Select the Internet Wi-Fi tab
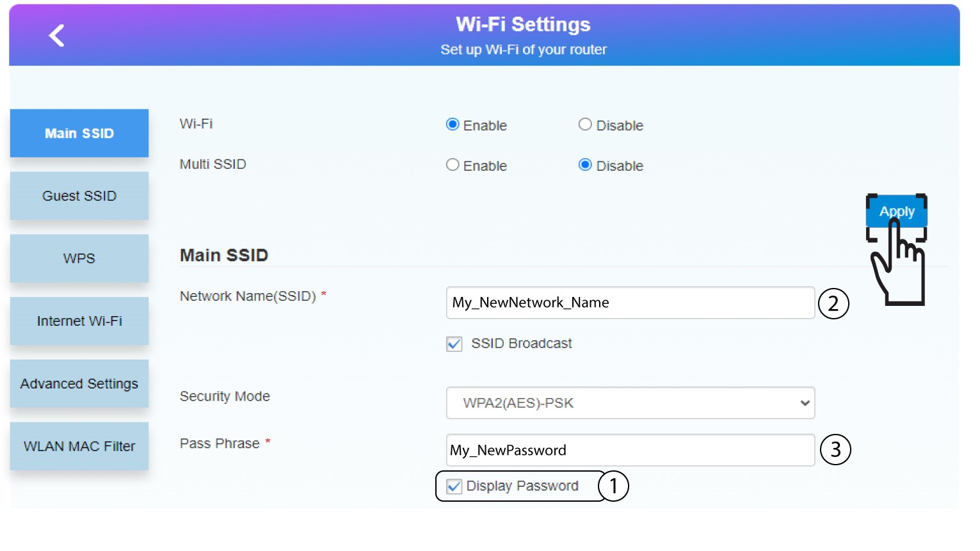This screenshot has height=551, width=980. [79, 321]
